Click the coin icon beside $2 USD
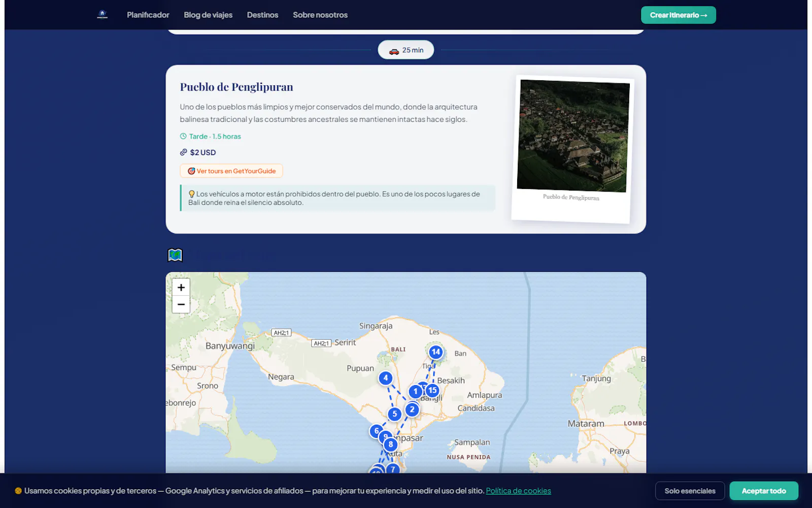 coord(183,152)
